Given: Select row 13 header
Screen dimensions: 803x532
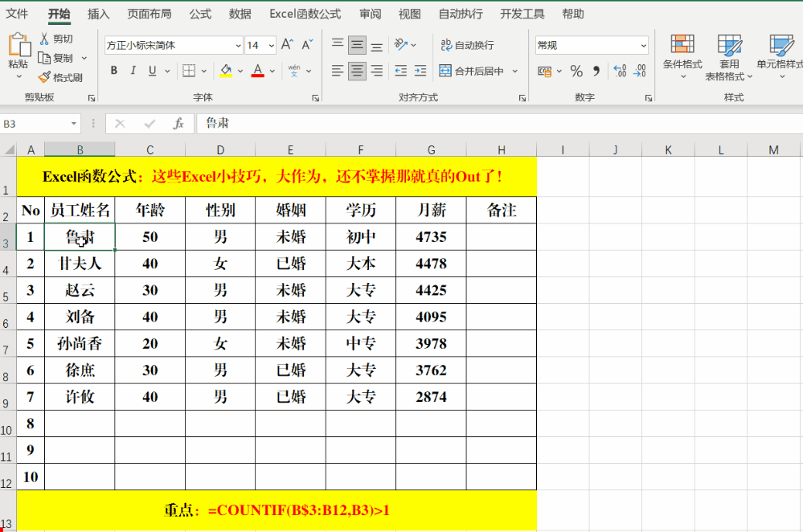Looking at the screenshot, I should (7, 511).
